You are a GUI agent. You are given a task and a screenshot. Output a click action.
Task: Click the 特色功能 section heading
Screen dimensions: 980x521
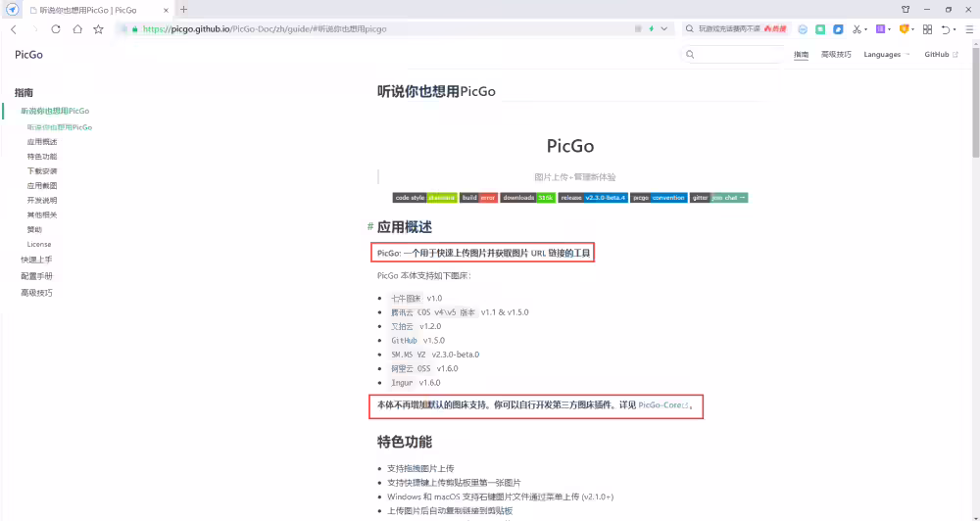[405, 443]
